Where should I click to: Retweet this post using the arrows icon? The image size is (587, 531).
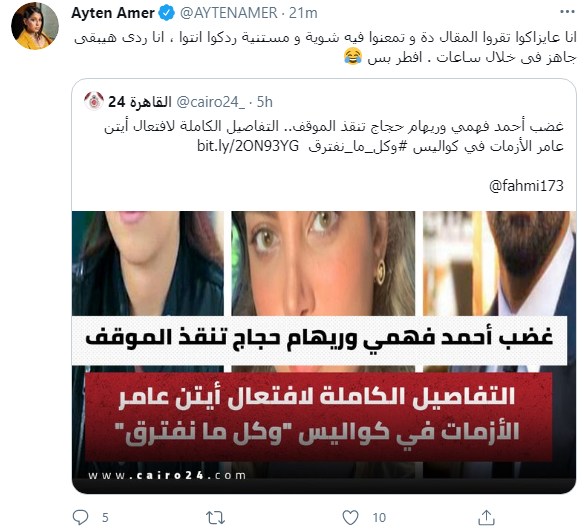tap(215, 518)
